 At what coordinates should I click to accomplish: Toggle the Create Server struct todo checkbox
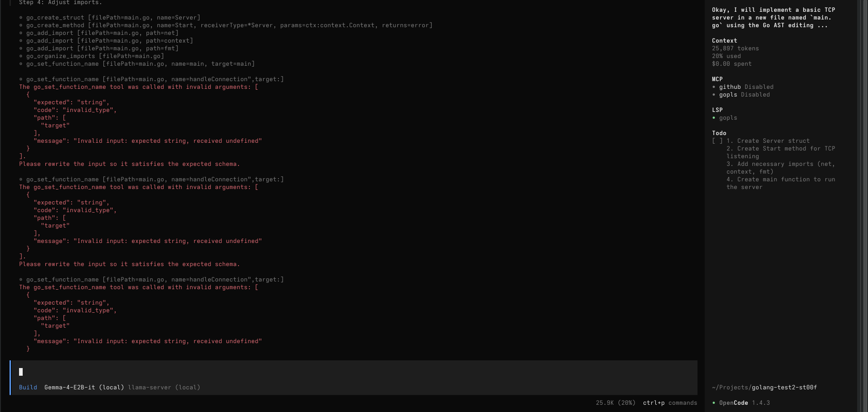pos(717,141)
